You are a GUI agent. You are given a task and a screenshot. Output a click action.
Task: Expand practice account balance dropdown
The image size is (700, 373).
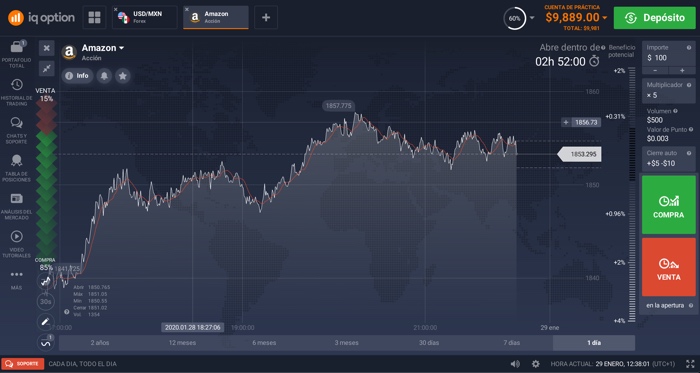(x=605, y=18)
